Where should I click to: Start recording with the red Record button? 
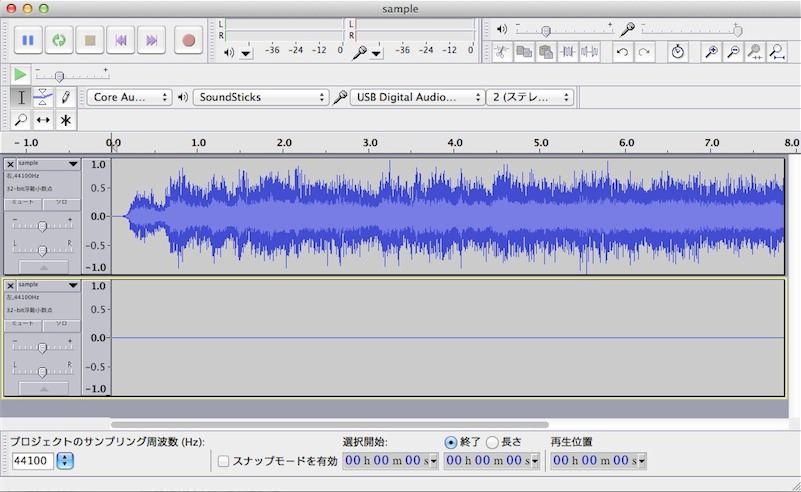[x=189, y=40]
